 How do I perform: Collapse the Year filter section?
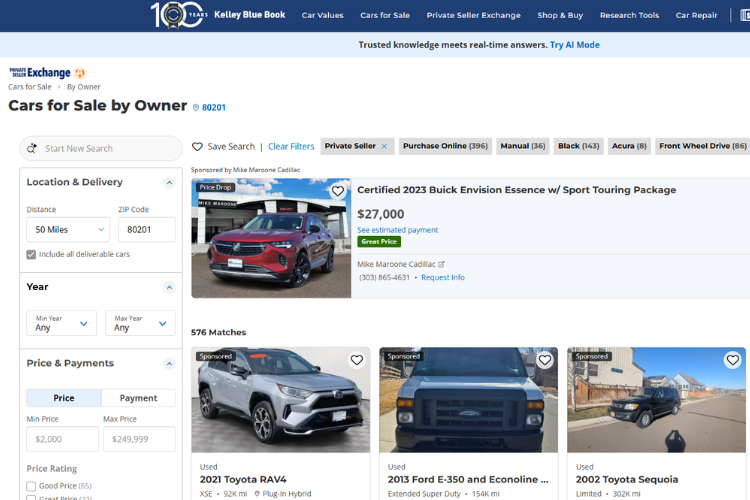coord(169,287)
